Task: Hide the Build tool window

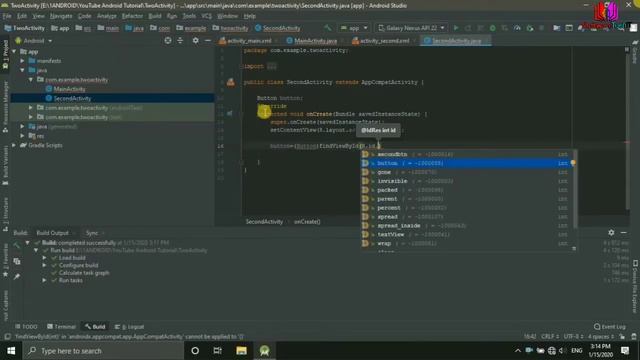Action: click(623, 232)
